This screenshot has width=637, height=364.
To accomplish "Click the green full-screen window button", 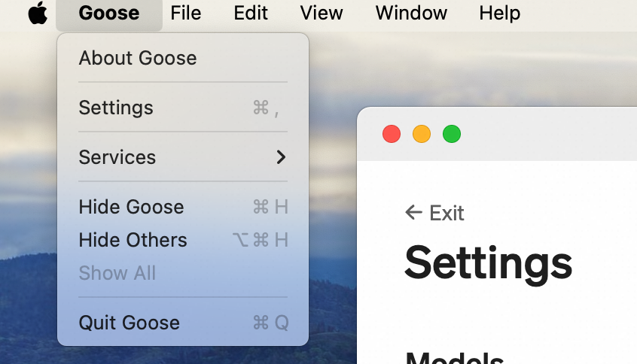I will [x=452, y=134].
